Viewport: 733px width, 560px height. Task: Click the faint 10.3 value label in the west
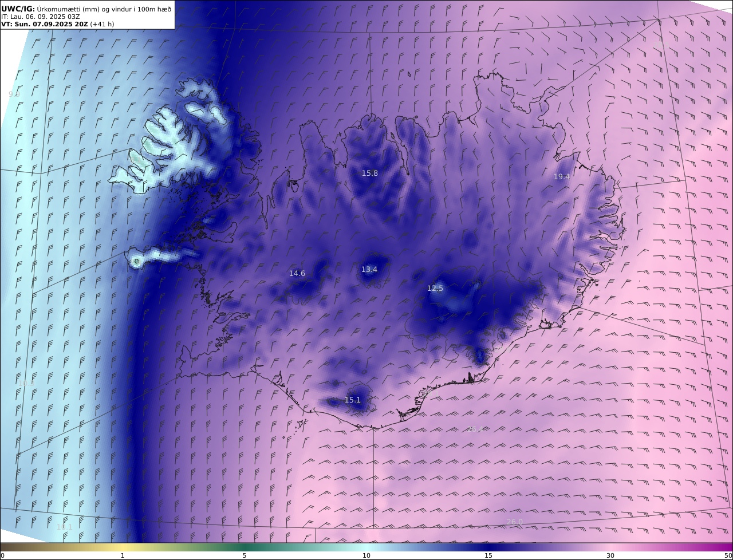pyautogui.click(x=26, y=383)
